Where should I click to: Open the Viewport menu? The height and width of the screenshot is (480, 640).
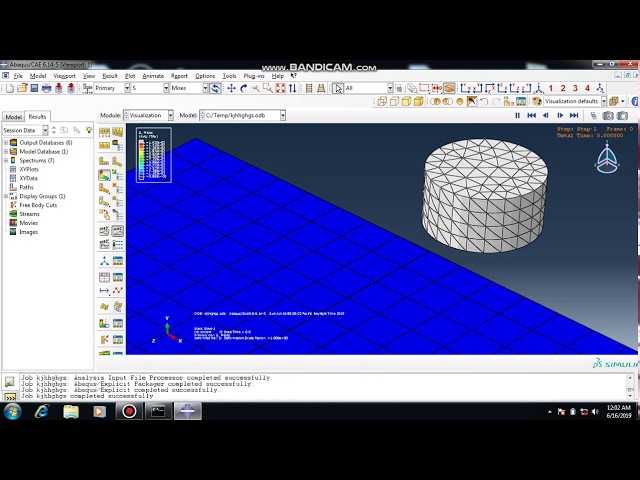coord(64,76)
